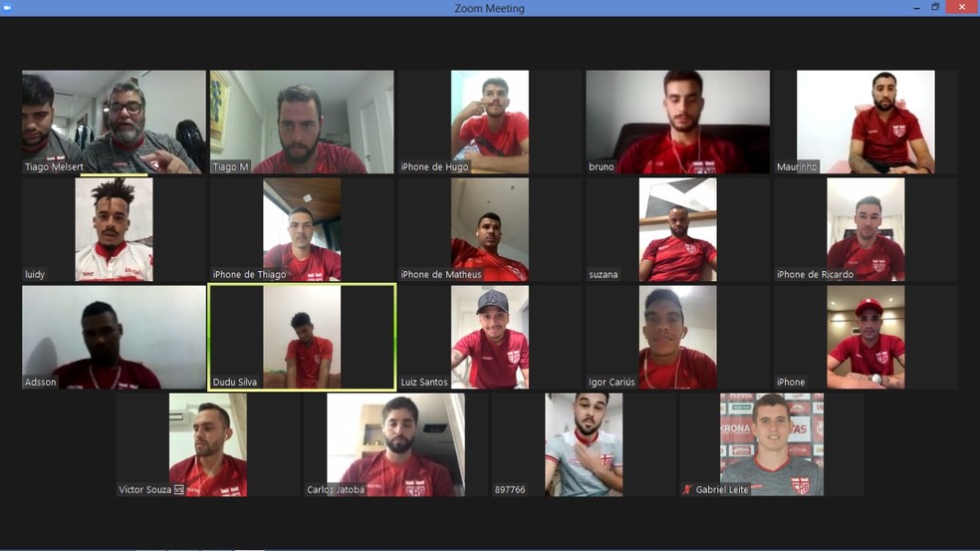Select Carlos Jatobá's video tile
The height and width of the screenshot is (551, 980).
[395, 444]
